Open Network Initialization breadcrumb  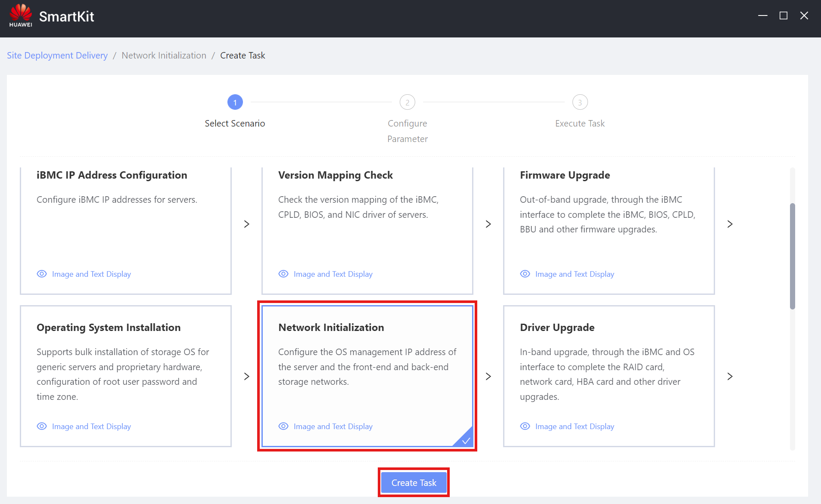tap(164, 56)
